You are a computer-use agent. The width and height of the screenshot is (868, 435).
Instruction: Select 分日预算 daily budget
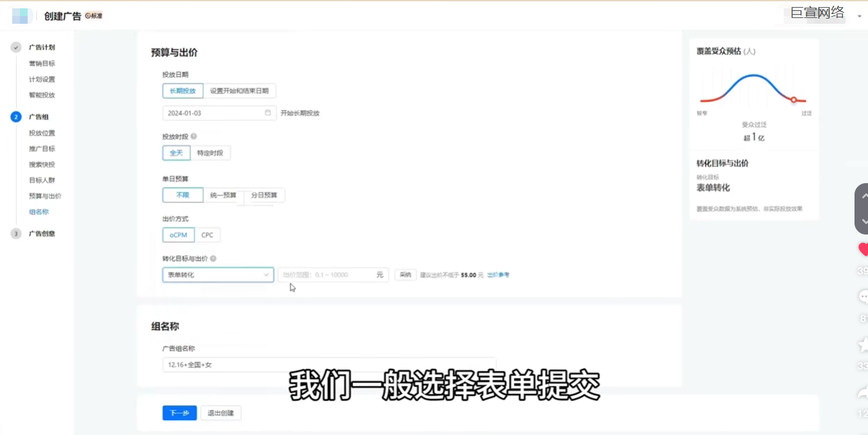click(264, 195)
